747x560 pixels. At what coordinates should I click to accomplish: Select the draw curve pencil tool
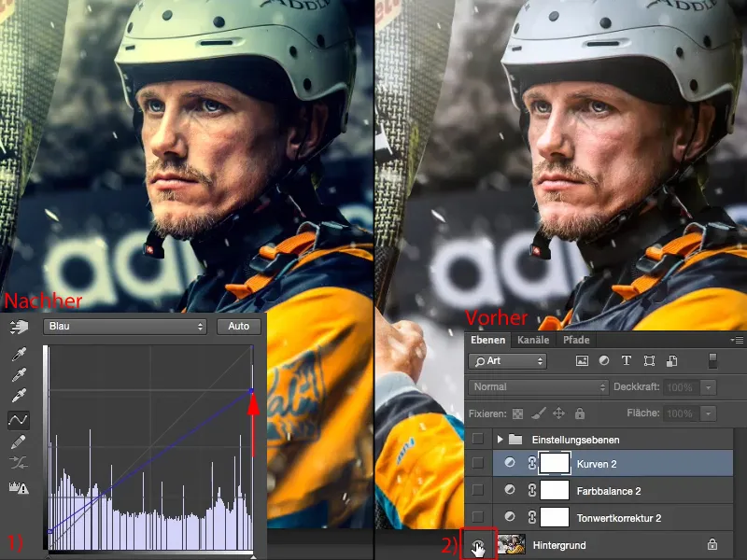point(18,441)
